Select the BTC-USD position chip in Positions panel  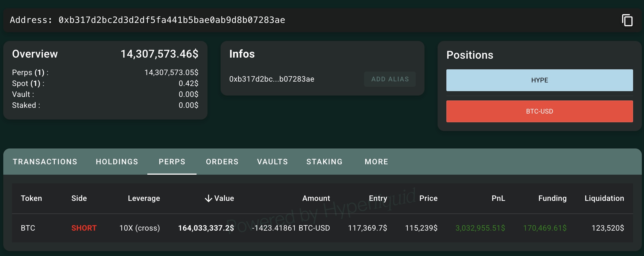click(x=539, y=111)
